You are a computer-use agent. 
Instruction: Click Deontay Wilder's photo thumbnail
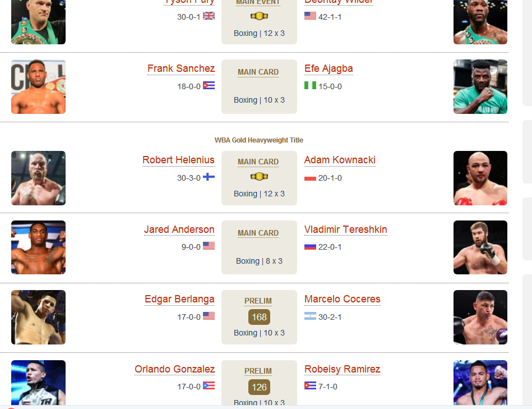point(480,22)
